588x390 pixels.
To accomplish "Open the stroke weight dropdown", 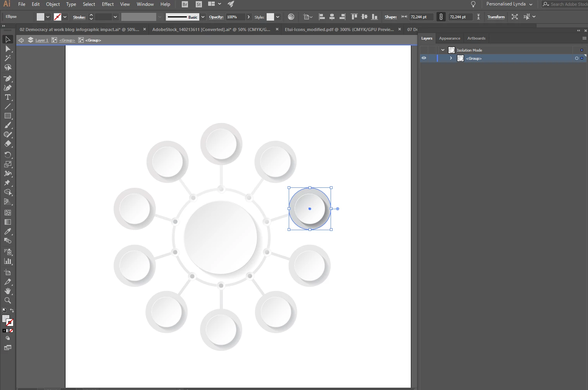I will pos(115,17).
